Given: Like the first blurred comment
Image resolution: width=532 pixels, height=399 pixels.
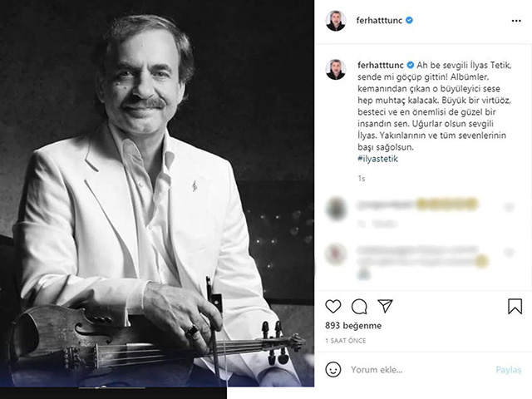Looking at the screenshot, I should click(x=509, y=206).
